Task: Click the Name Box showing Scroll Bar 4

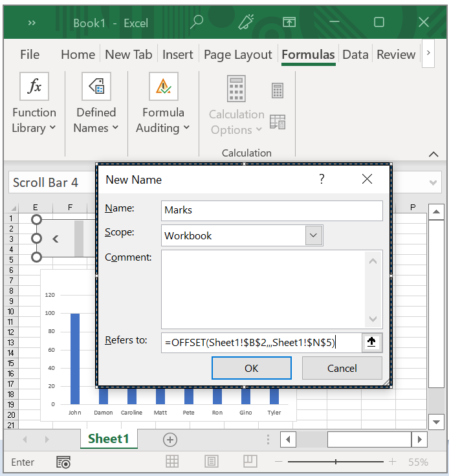Action: click(x=52, y=182)
